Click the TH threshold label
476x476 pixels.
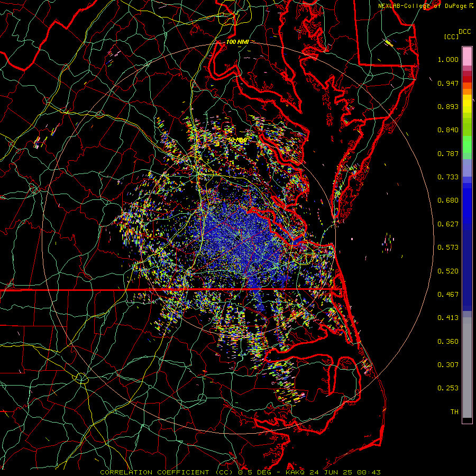click(x=454, y=412)
